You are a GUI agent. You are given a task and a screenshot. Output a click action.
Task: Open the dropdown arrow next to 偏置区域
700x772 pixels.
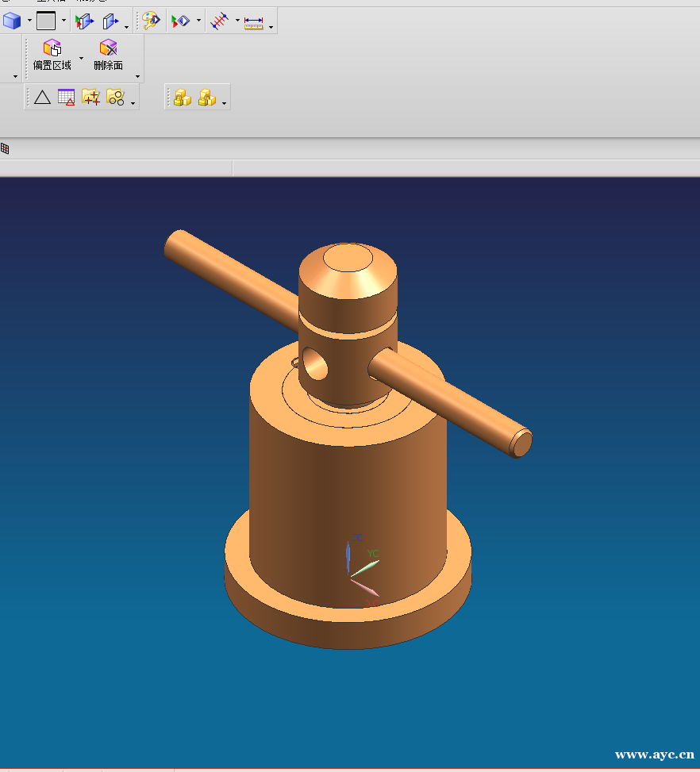click(81, 58)
